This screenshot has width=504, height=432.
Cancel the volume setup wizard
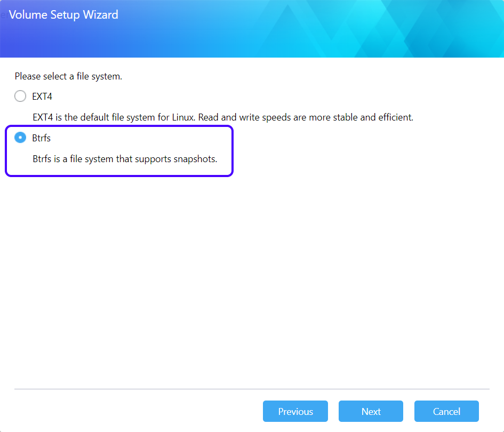pyautogui.click(x=446, y=411)
